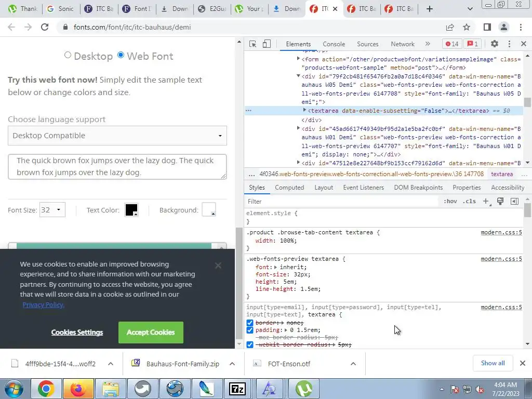Add a new style rule plus icon
Screen dimensions: 532x399
(486, 201)
